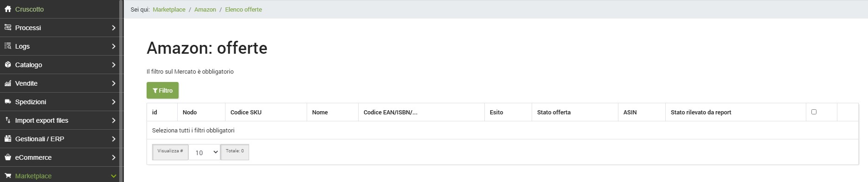Click the Logs sidebar icon
This screenshot has width=868, height=182.
pos(8,46)
